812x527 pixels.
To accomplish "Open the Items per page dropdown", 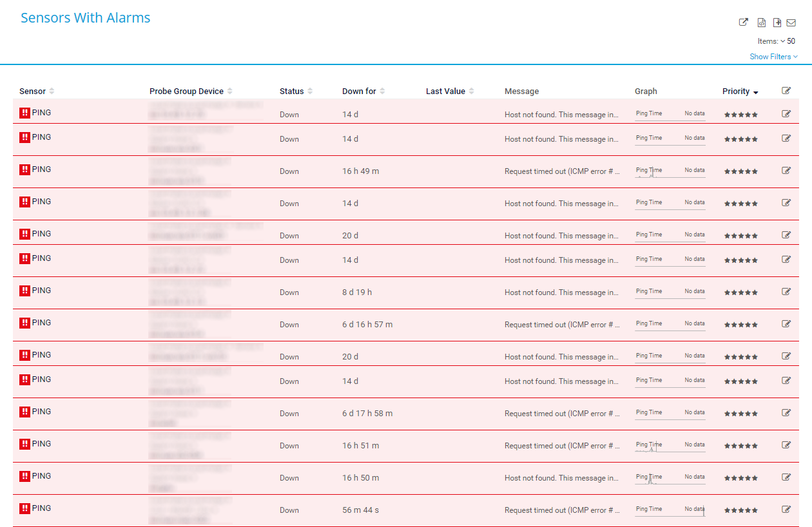I will (x=787, y=41).
